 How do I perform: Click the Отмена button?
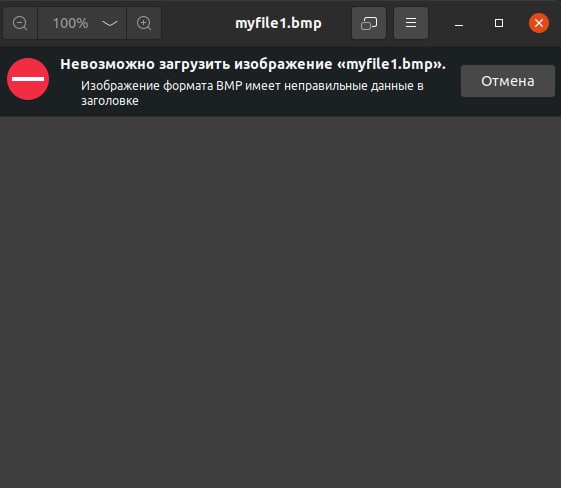coord(508,81)
